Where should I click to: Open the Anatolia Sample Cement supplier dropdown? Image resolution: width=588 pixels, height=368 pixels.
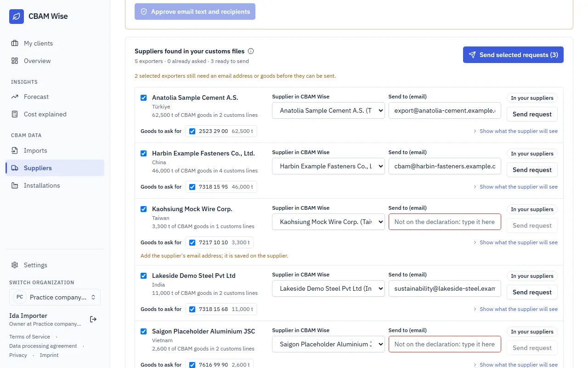click(x=328, y=110)
